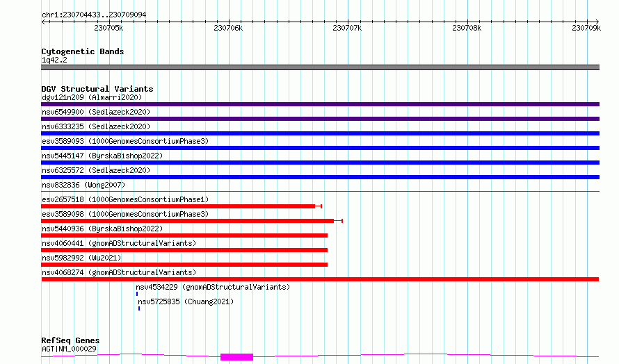The height and width of the screenshot is (364, 619).
Task: Click esv2657518 (1000GenomesConsortiumPhase1) label
Action: click(125, 199)
